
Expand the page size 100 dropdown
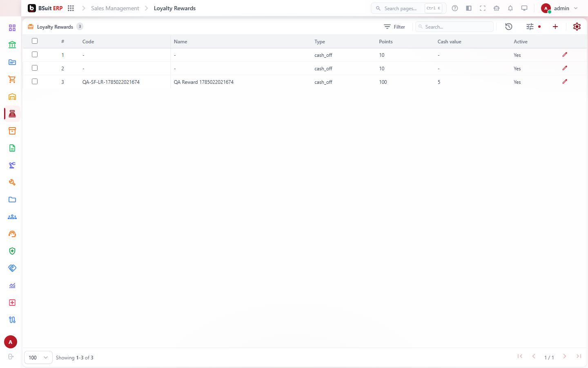point(38,357)
